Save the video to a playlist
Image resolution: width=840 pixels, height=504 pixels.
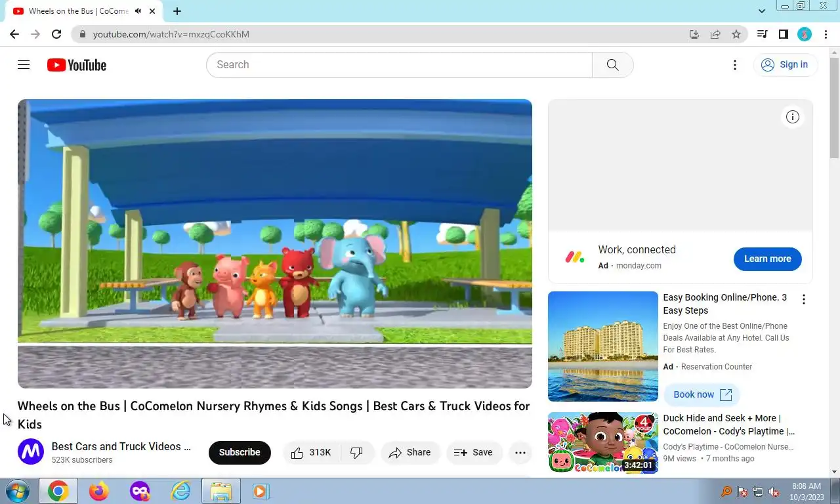click(474, 453)
